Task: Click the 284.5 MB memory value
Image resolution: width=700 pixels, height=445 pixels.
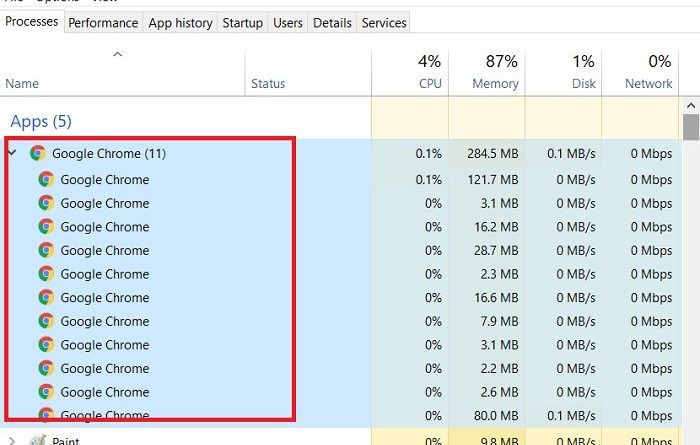Action: [x=492, y=154]
